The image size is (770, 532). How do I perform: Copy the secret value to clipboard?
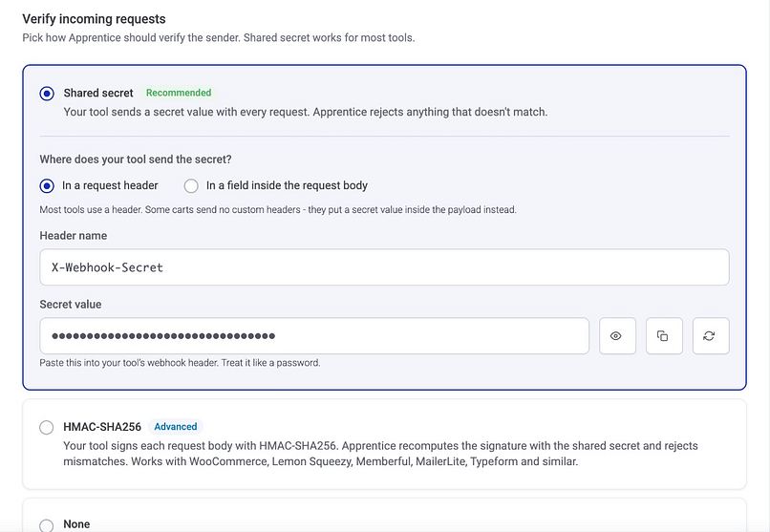point(664,335)
